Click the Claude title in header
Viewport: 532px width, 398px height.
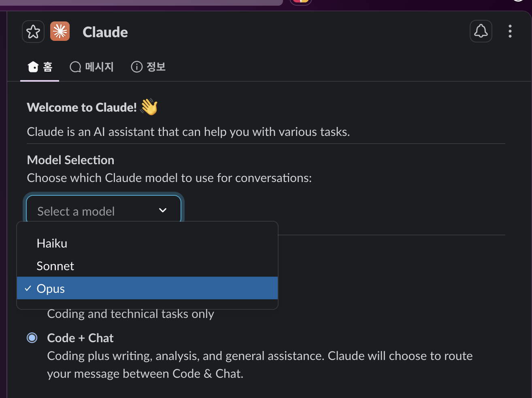point(105,32)
